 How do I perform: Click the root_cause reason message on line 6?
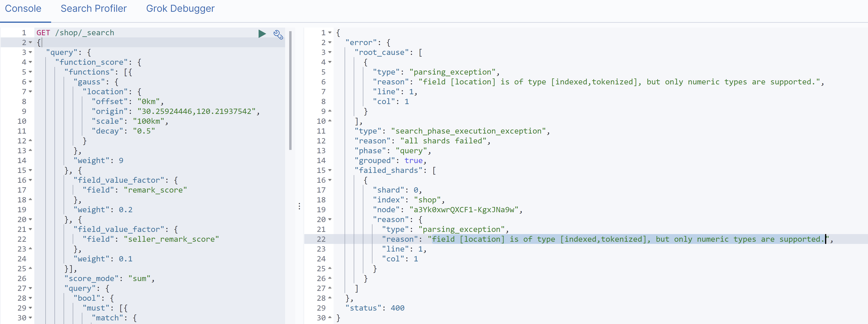[619, 82]
